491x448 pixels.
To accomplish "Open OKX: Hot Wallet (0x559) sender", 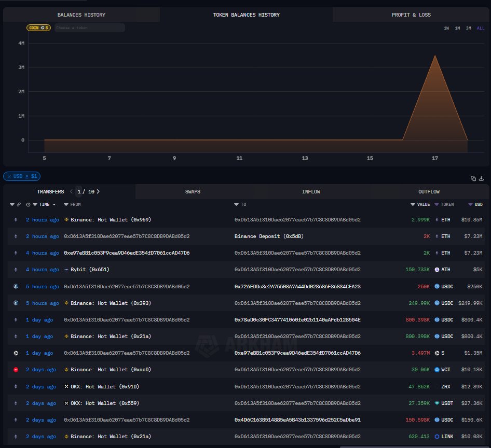I will [105, 403].
